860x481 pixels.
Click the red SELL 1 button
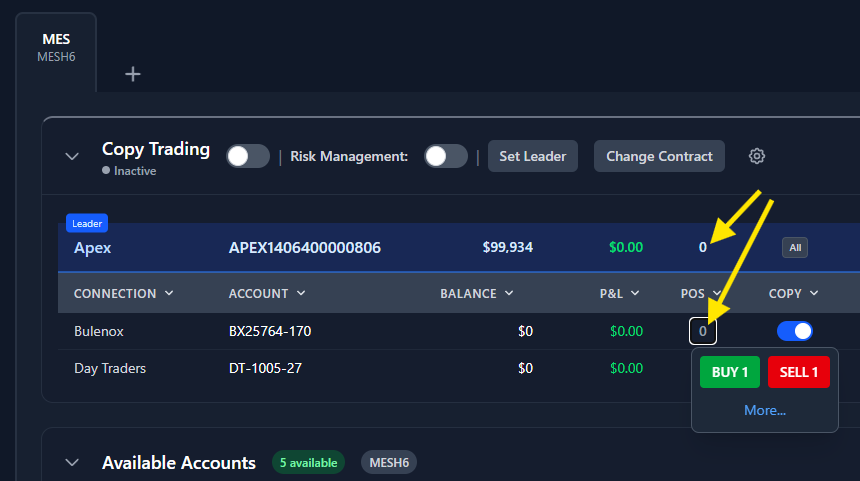click(x=799, y=372)
